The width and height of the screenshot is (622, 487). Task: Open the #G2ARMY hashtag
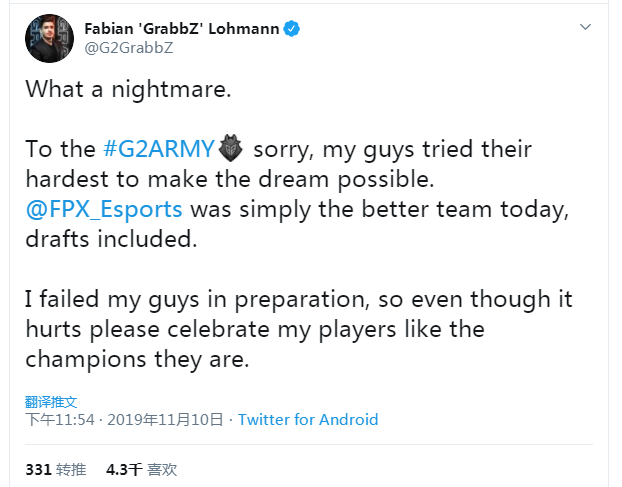pos(159,149)
